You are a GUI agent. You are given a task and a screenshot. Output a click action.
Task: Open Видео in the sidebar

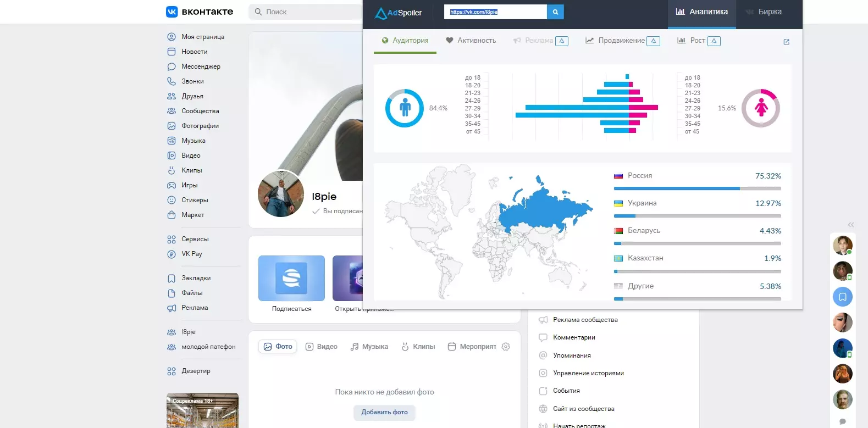click(x=191, y=155)
